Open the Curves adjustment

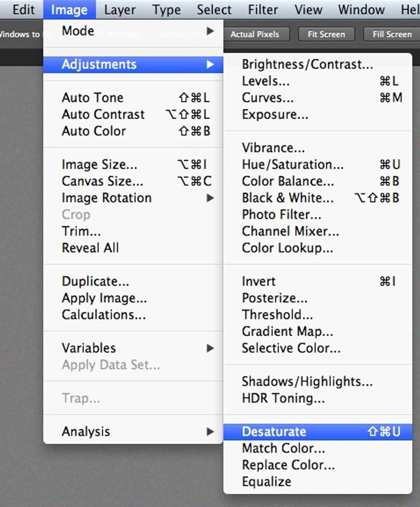tap(267, 97)
